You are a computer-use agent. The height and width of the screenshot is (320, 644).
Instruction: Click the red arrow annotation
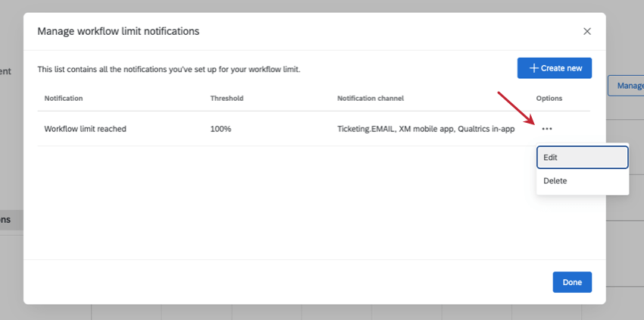(517, 108)
